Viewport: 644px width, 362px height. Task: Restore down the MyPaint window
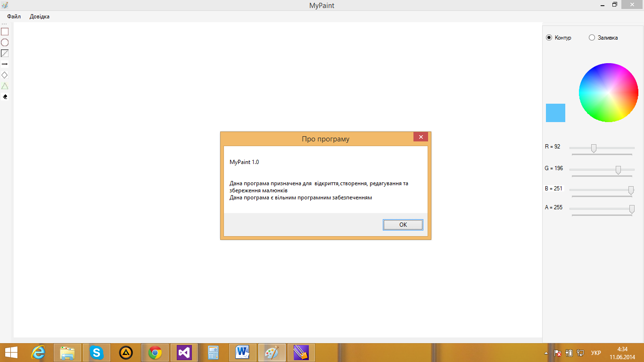pos(615,5)
